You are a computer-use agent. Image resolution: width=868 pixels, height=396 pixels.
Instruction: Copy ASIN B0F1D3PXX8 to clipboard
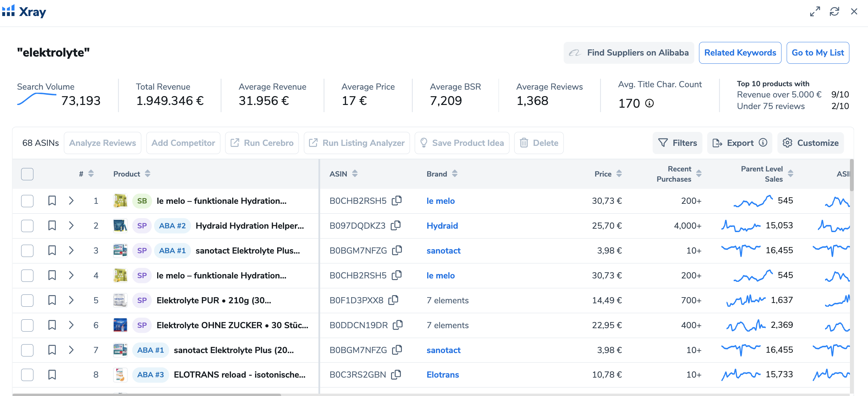pos(393,300)
